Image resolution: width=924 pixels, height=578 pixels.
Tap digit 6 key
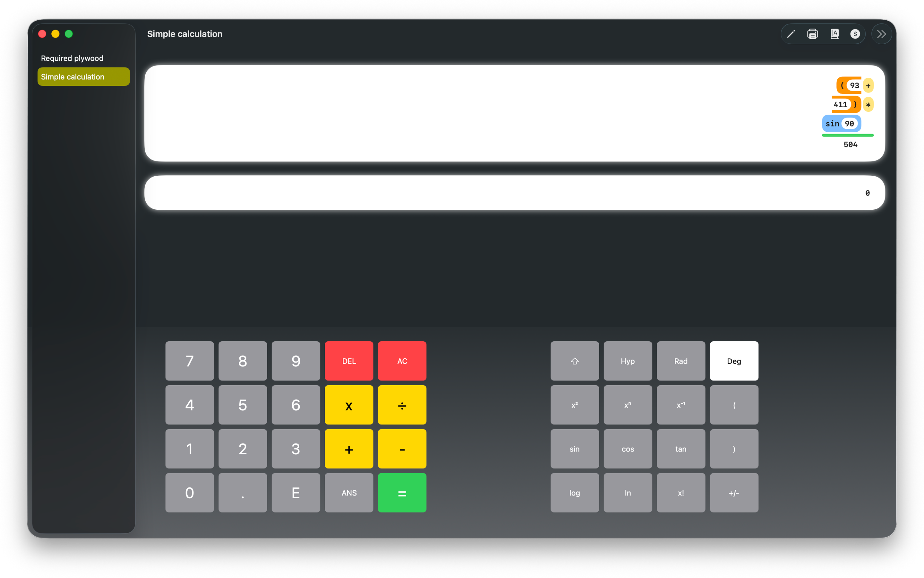(x=295, y=405)
